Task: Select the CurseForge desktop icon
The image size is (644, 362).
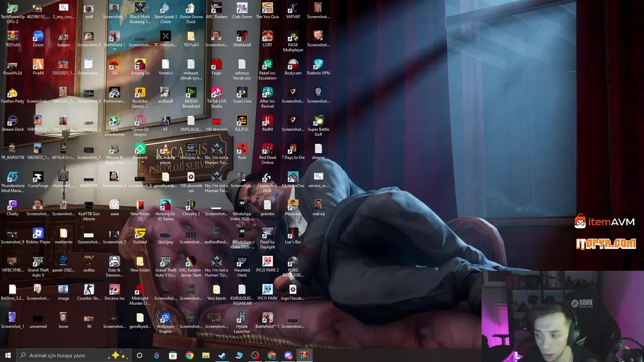Action: (x=38, y=179)
